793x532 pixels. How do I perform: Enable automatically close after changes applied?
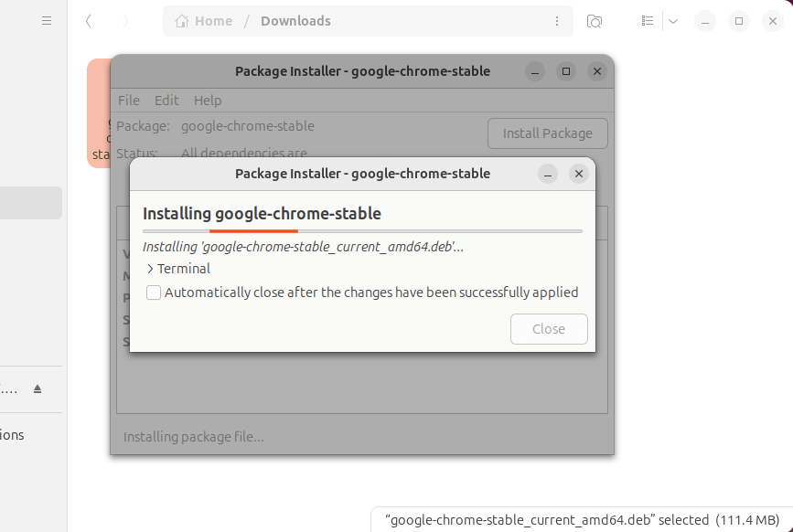[154, 293]
